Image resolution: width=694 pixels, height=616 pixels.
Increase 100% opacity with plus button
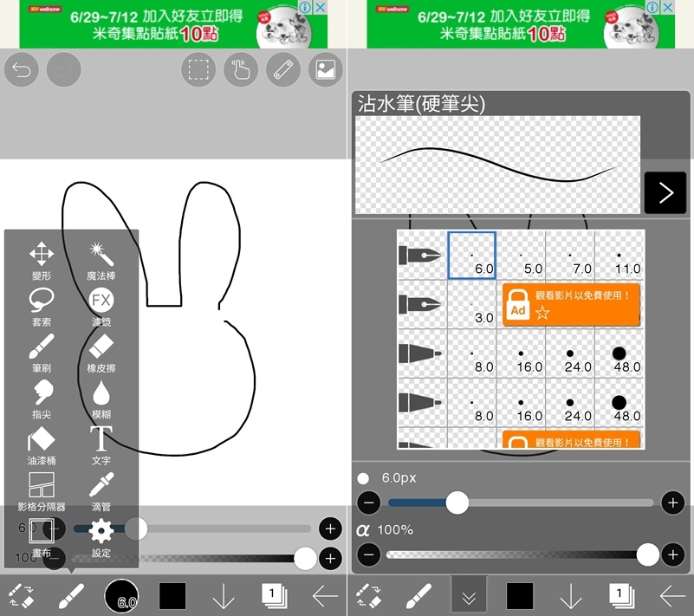(672, 554)
